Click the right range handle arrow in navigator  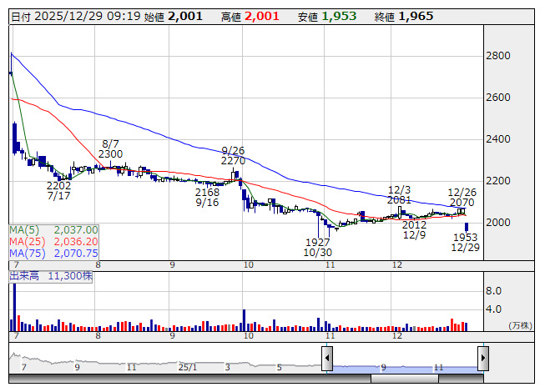click(x=482, y=359)
